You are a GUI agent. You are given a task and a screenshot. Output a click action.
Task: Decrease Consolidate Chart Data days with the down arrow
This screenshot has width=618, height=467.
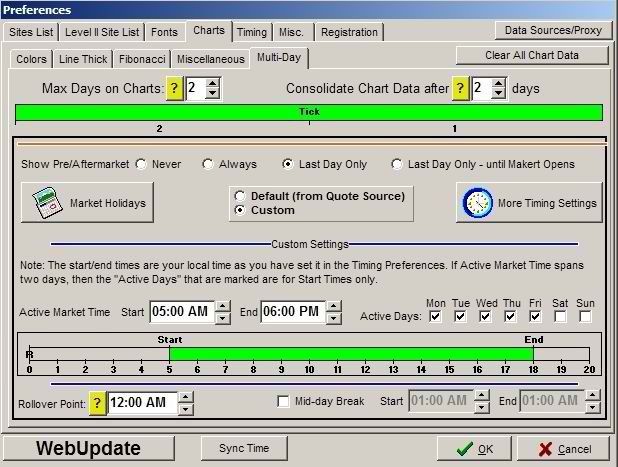500,95
